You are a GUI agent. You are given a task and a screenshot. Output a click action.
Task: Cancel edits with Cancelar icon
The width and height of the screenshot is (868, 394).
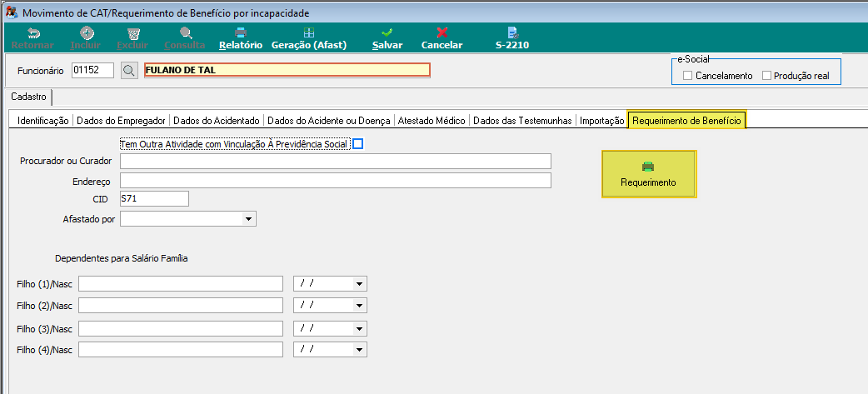[x=441, y=33]
